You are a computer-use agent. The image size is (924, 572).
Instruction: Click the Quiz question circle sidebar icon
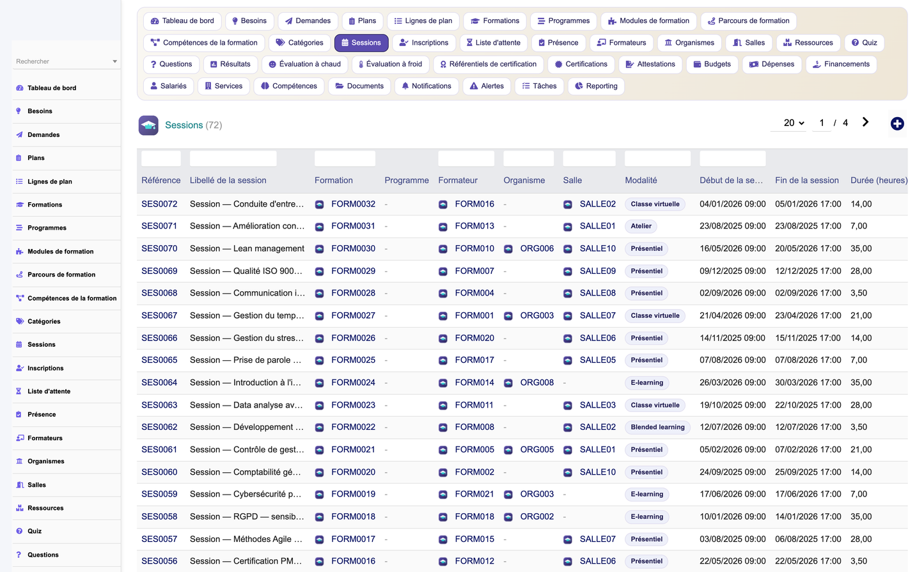coord(19,531)
